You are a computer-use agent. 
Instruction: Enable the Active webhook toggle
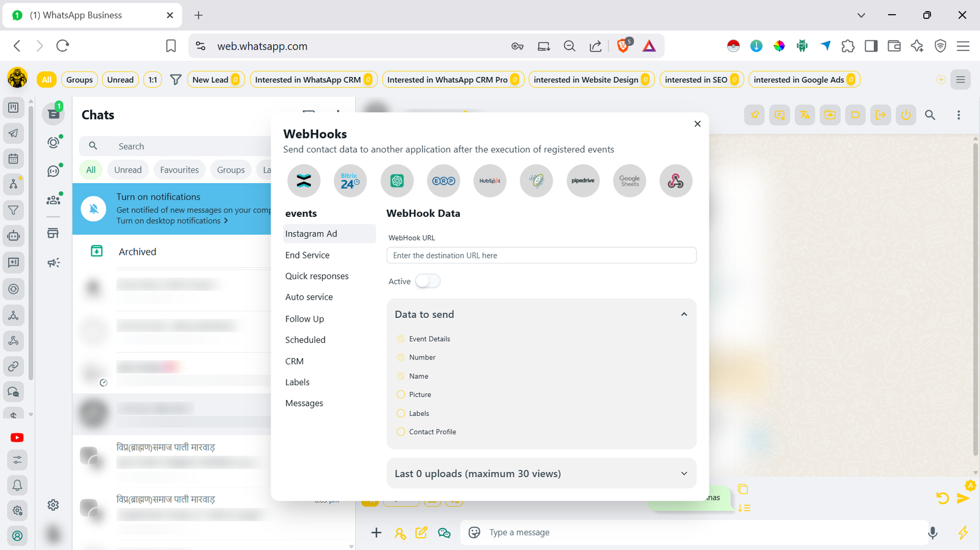(428, 281)
